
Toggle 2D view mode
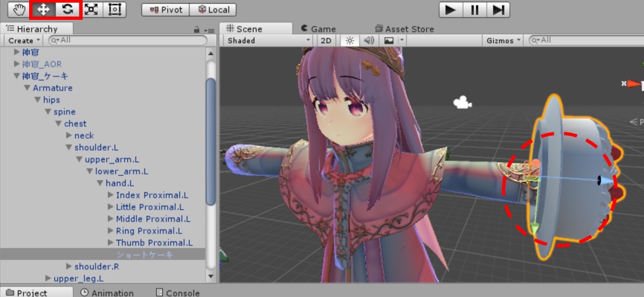[326, 40]
